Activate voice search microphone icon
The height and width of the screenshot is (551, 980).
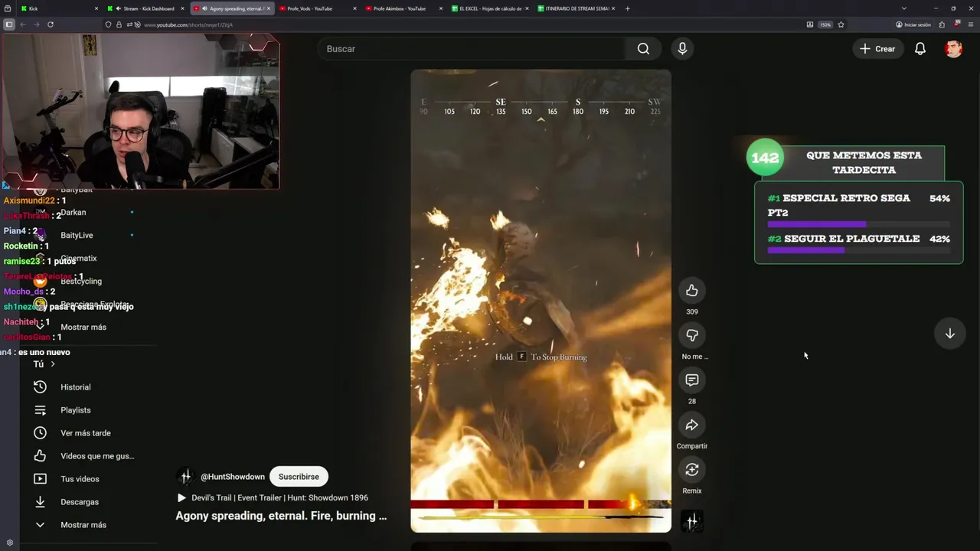[682, 49]
